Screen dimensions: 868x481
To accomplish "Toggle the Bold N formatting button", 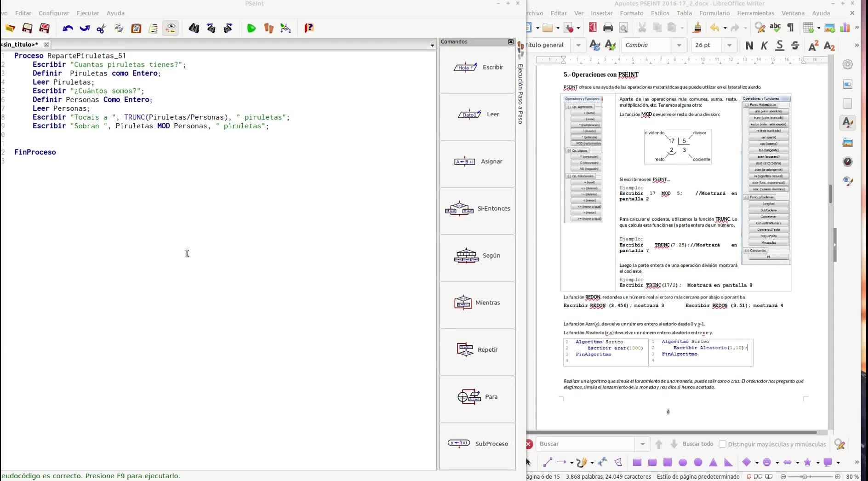I will [x=749, y=46].
